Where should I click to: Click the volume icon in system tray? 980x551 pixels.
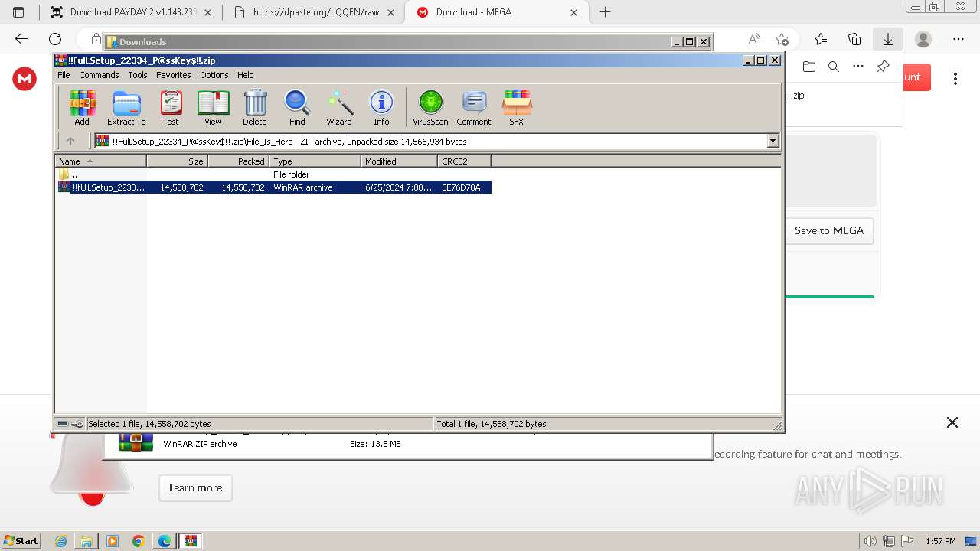(x=870, y=541)
